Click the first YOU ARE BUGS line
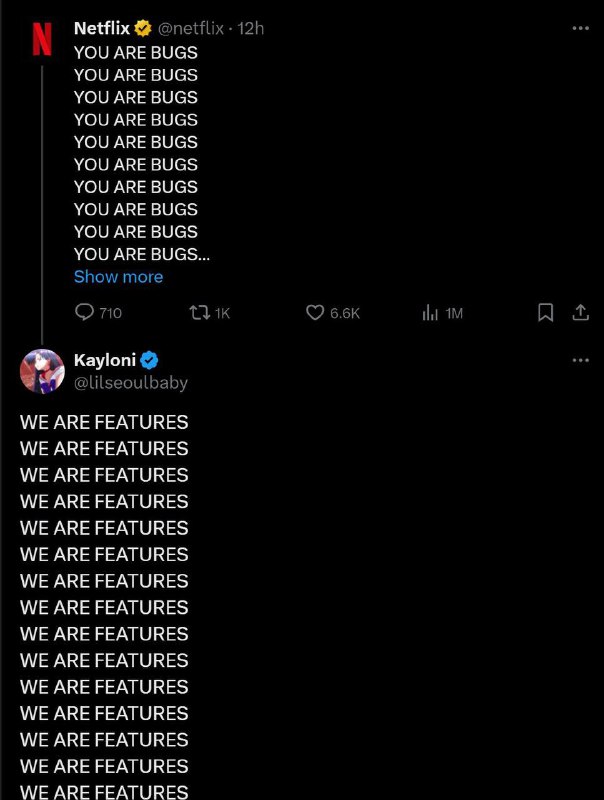The width and height of the screenshot is (604, 800). pyautogui.click(x=136, y=53)
